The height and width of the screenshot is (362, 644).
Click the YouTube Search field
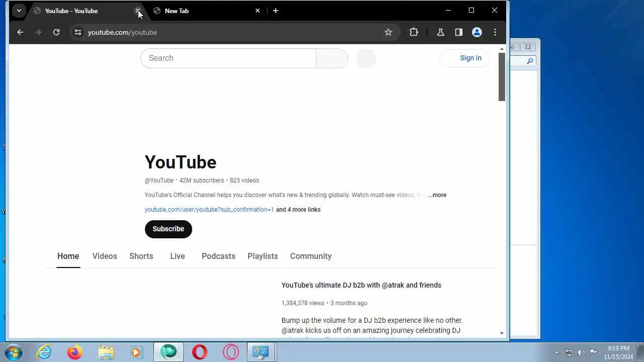click(x=228, y=58)
